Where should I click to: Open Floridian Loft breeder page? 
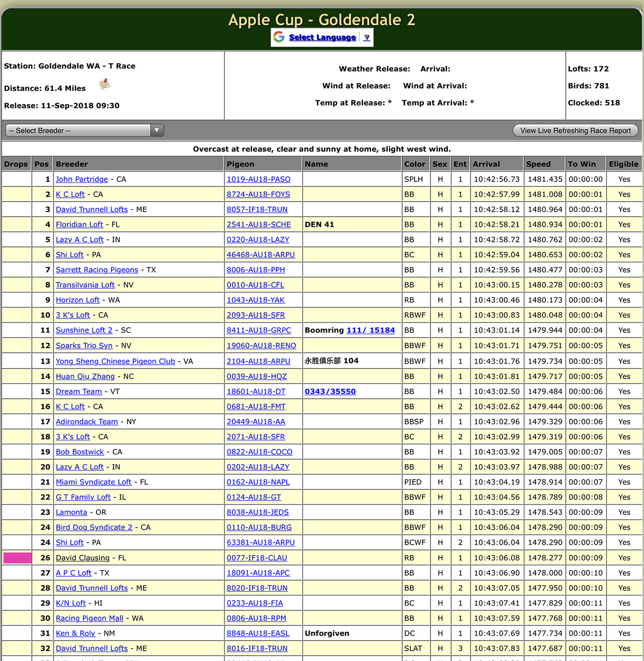click(x=79, y=224)
